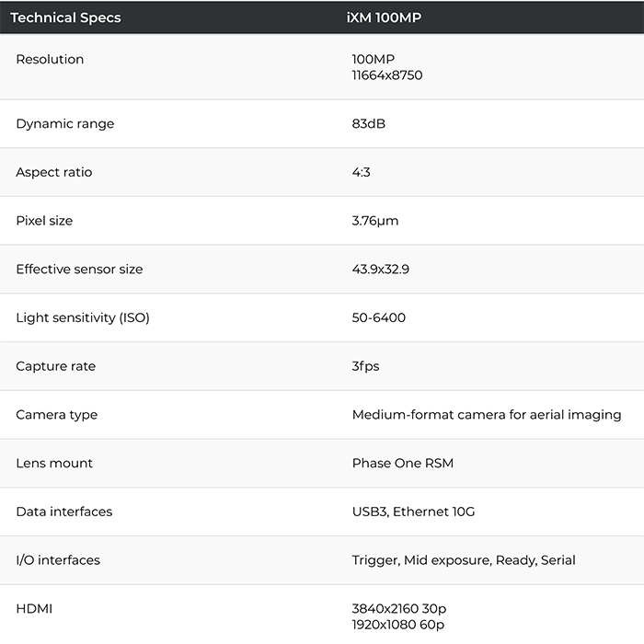
Task: Click the Pixel size label
Action: coord(44,221)
